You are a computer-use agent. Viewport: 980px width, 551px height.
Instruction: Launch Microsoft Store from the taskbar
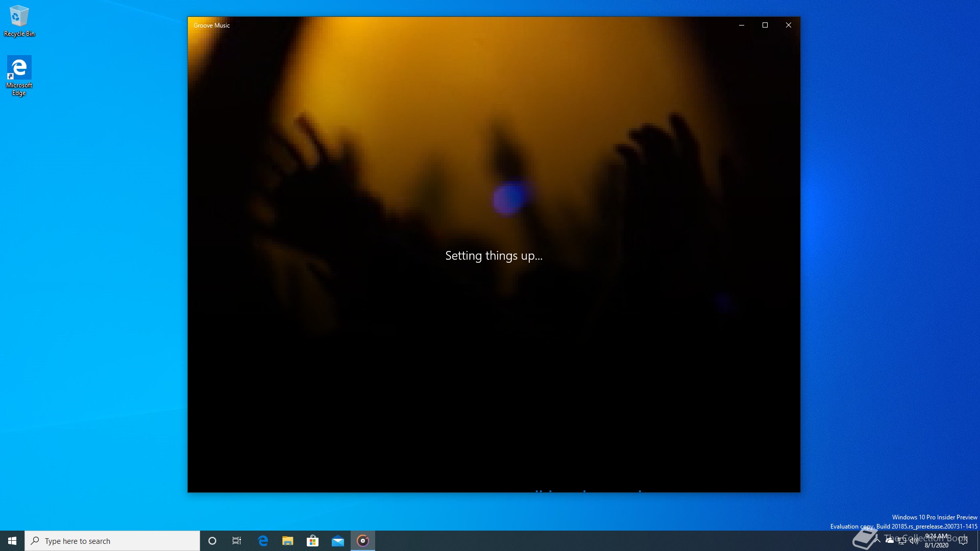[x=312, y=541]
